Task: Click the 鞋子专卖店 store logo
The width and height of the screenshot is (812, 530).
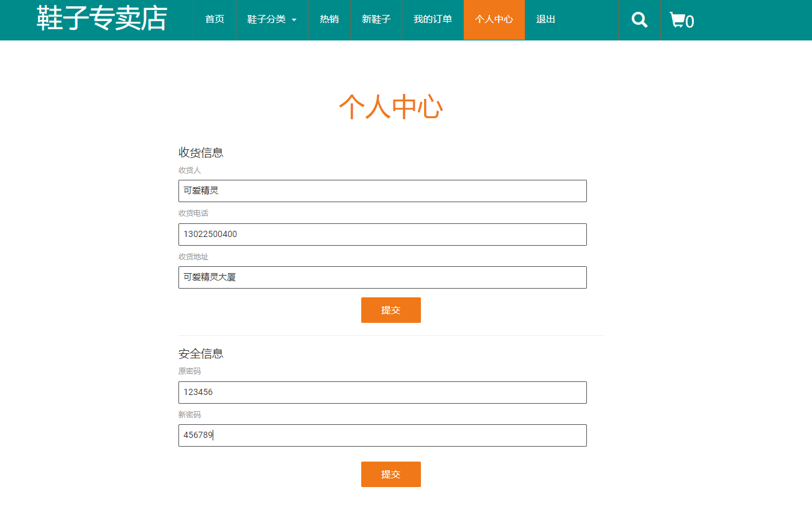Action: click(101, 19)
